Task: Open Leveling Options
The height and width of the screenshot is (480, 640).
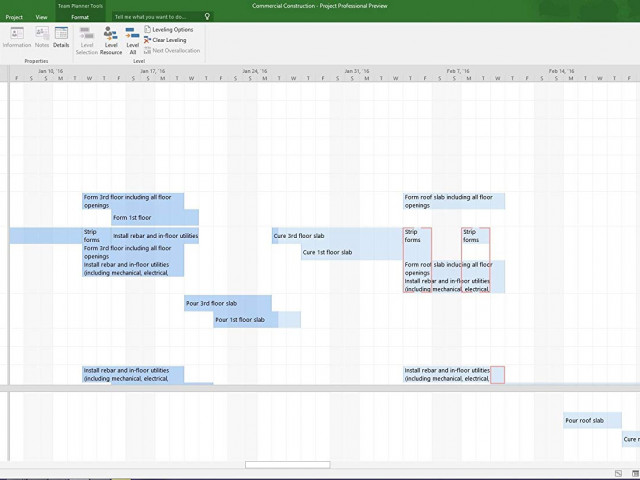Action: 168,30
